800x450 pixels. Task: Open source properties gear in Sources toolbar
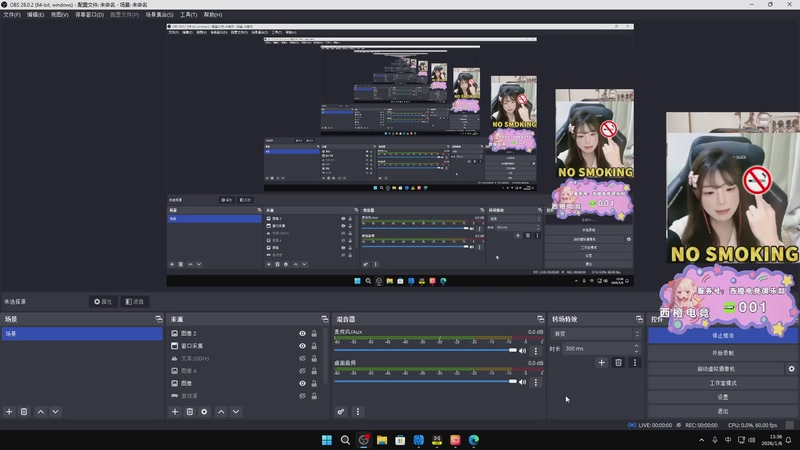(204, 412)
